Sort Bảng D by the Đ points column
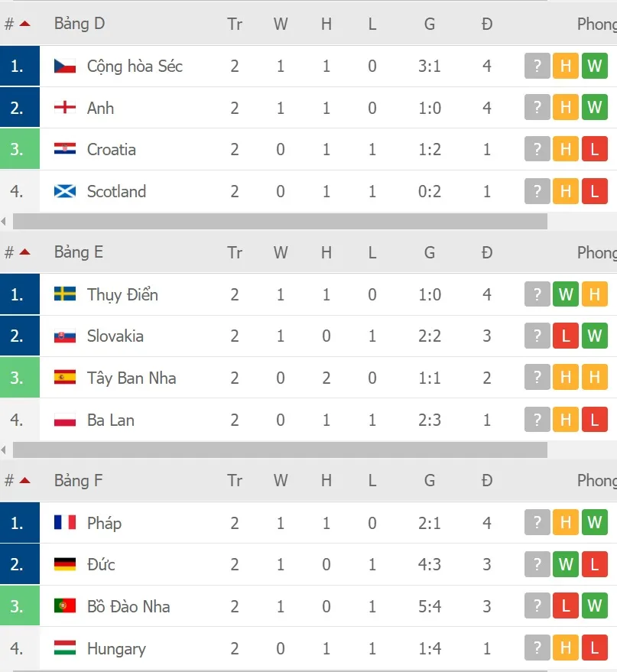Viewport: 617px width, 672px height. (x=487, y=24)
